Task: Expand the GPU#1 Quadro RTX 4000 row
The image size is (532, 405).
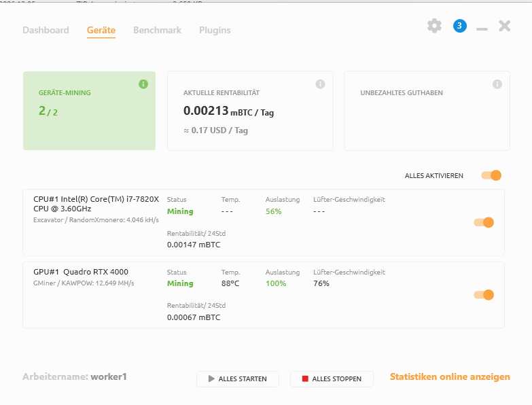Action: (81, 272)
